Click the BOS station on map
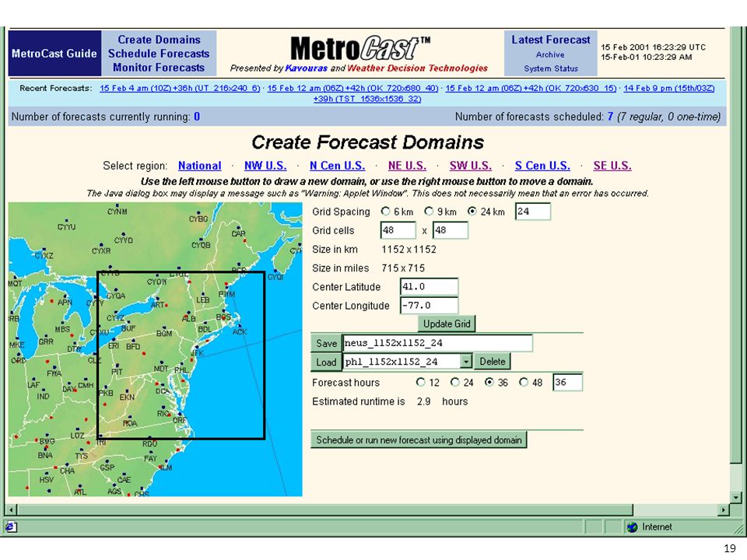 [223, 317]
